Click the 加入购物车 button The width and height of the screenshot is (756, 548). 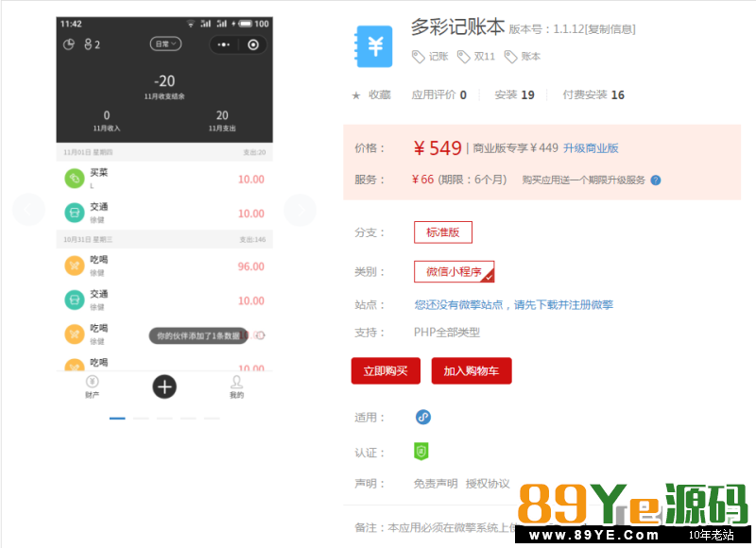(x=472, y=370)
